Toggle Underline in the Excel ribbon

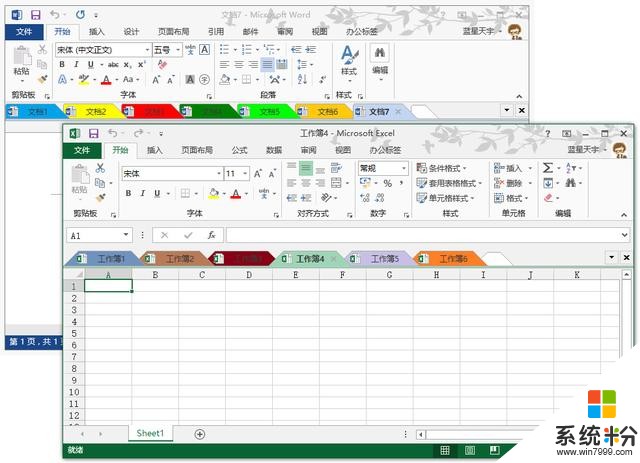click(x=157, y=193)
